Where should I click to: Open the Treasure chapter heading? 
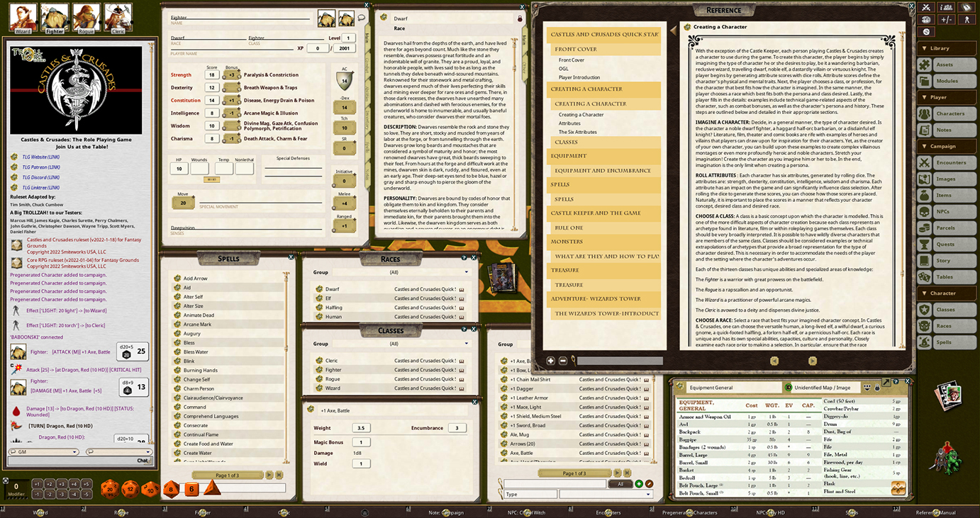click(604, 270)
